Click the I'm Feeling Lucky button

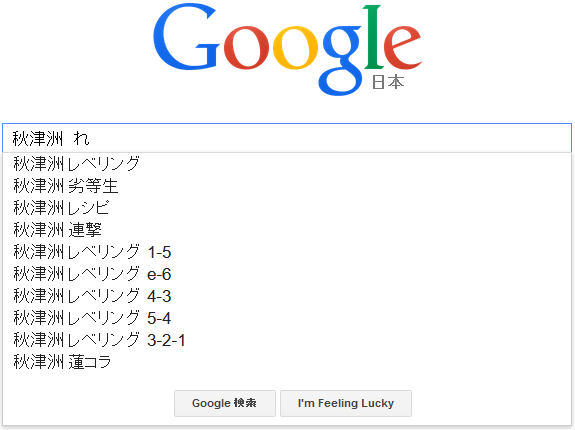(x=346, y=403)
